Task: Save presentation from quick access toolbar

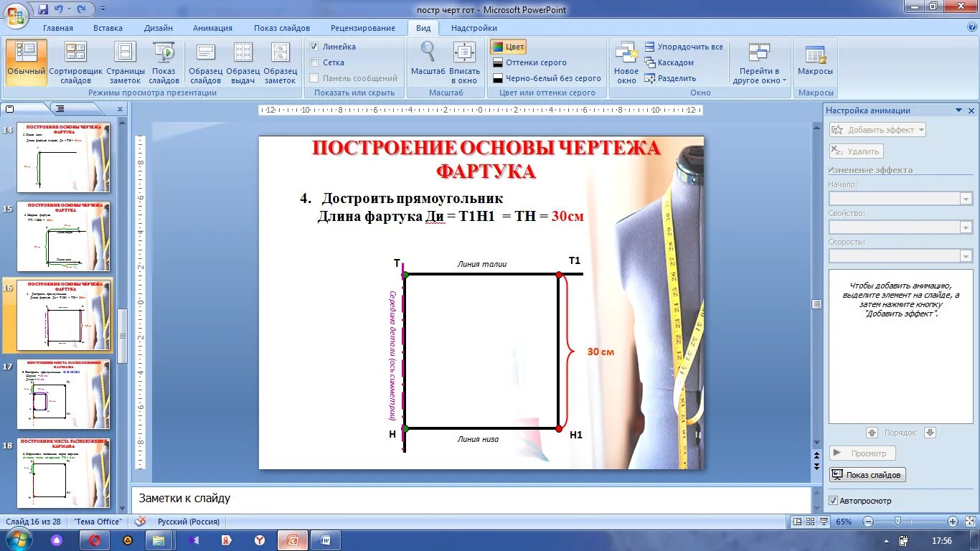Action: point(43,9)
